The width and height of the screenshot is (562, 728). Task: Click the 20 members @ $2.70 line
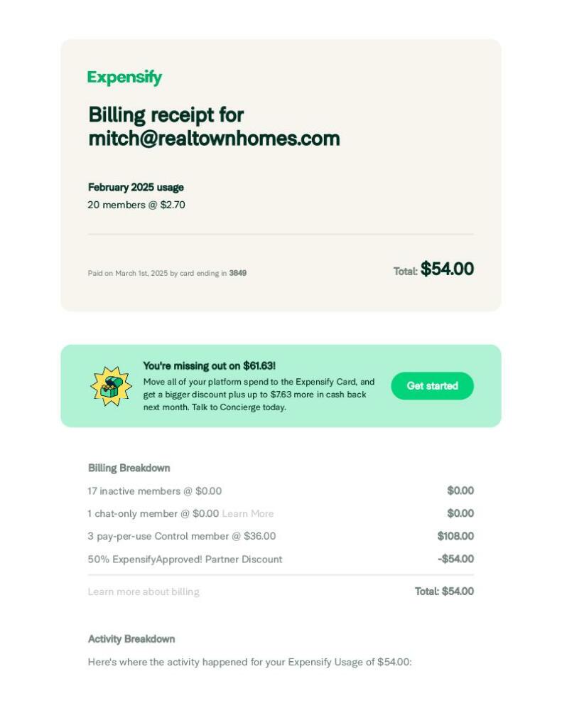click(136, 205)
